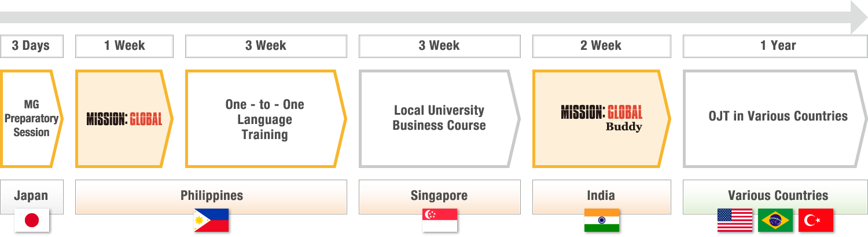Click the United States flag icon
The height and width of the screenshot is (237, 868).
[735, 220]
